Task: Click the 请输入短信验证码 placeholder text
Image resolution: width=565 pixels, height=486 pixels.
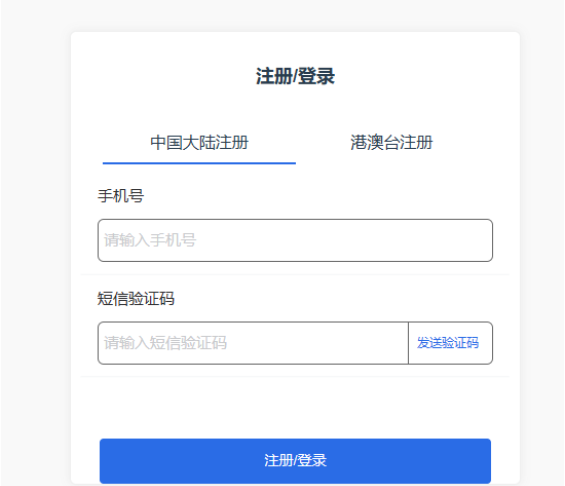Action: 165,343
